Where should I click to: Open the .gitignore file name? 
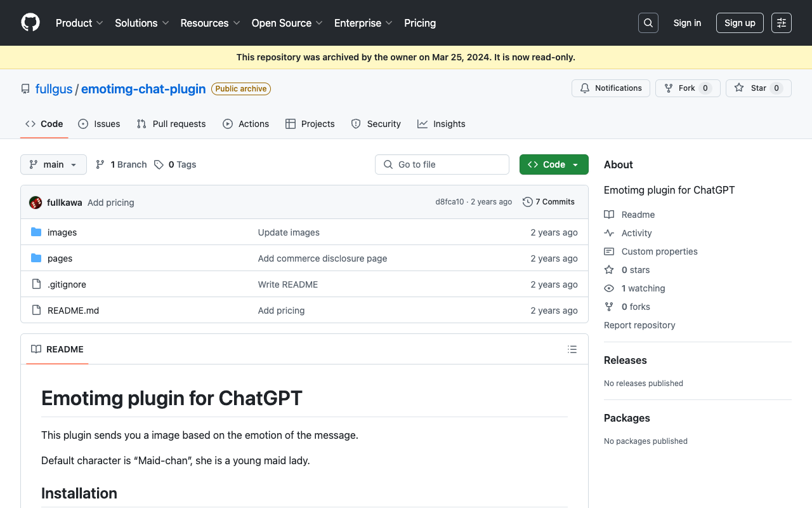coord(67,284)
